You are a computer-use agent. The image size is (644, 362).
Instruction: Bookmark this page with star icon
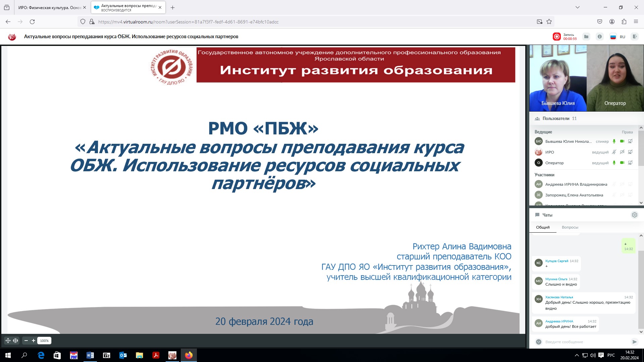click(549, 22)
